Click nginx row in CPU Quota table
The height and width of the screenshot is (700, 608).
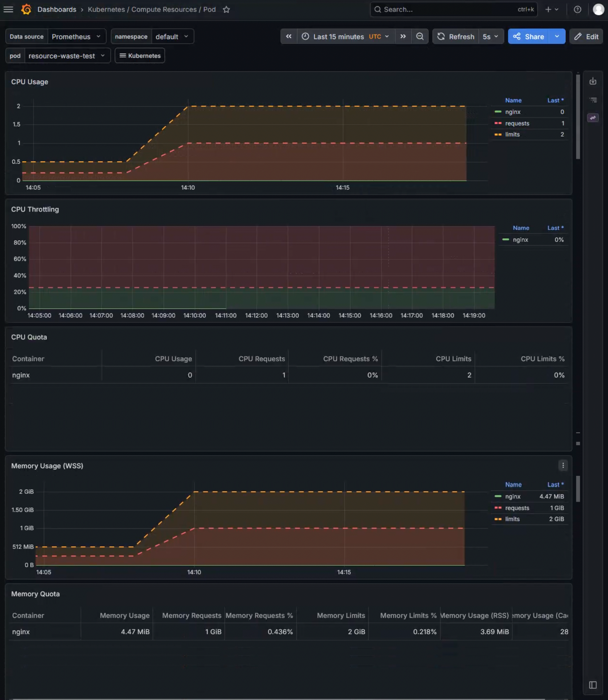tap(289, 375)
